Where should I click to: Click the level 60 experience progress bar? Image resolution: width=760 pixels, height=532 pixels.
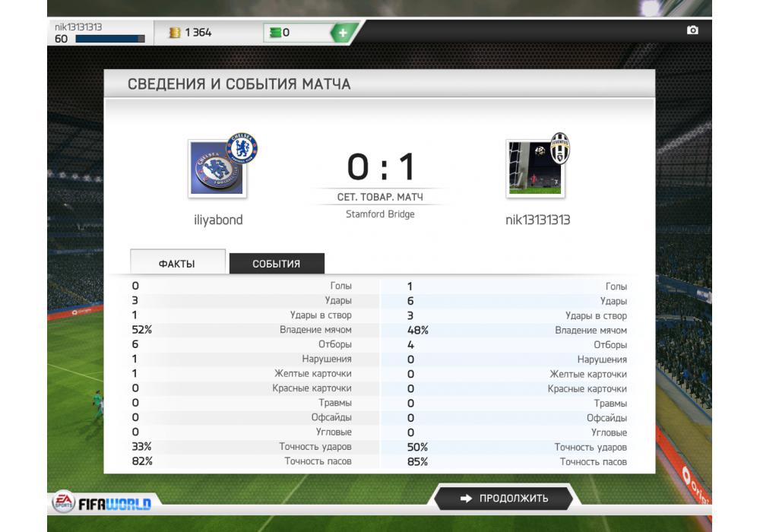pos(110,39)
